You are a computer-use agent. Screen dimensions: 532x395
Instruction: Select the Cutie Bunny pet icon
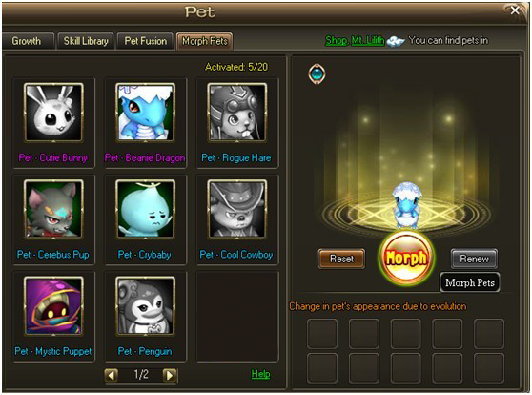[53, 113]
